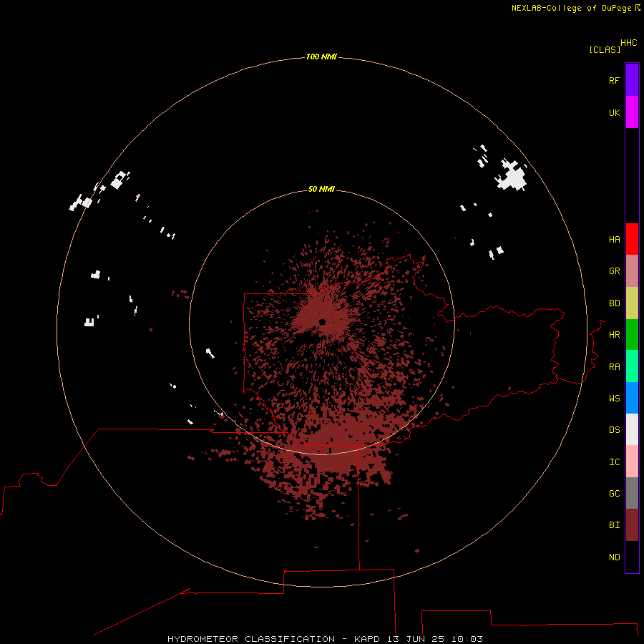The image size is (644, 644).
Task: Click the HHC product label
Action: click(628, 43)
